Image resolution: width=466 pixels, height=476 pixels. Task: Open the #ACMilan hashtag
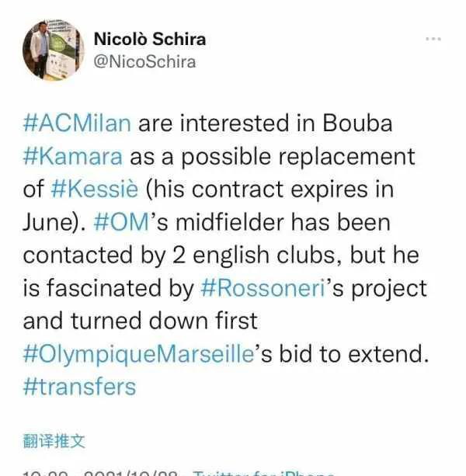[x=77, y=123]
